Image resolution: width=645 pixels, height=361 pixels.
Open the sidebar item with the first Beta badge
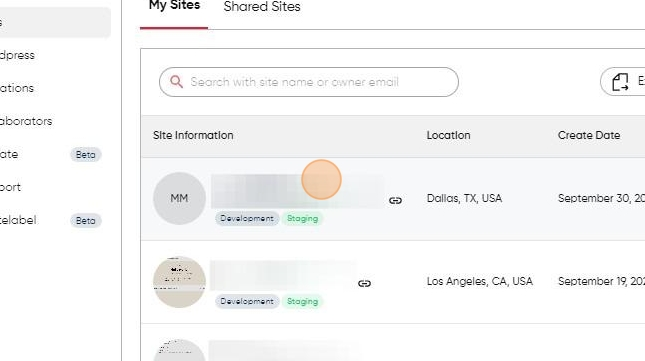coord(50,154)
